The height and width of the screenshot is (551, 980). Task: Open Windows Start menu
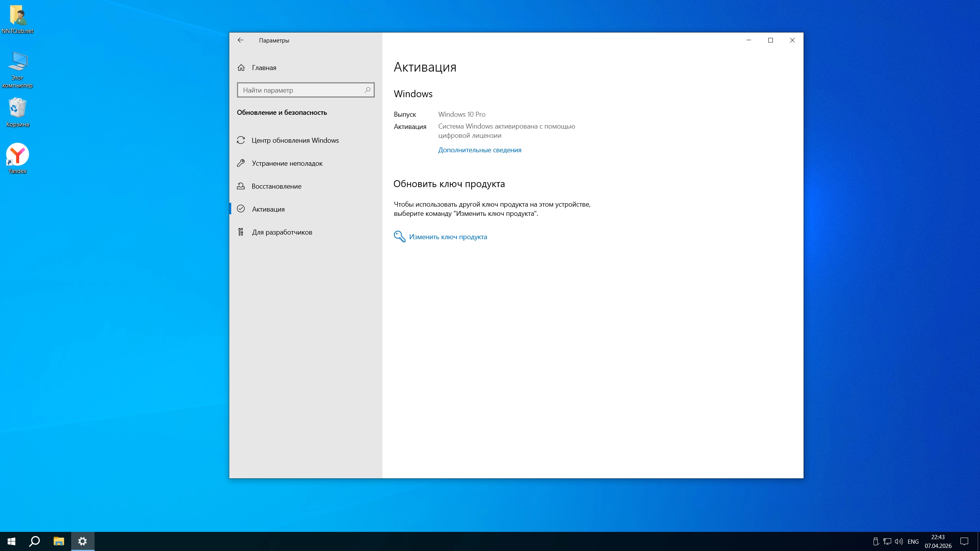11,541
